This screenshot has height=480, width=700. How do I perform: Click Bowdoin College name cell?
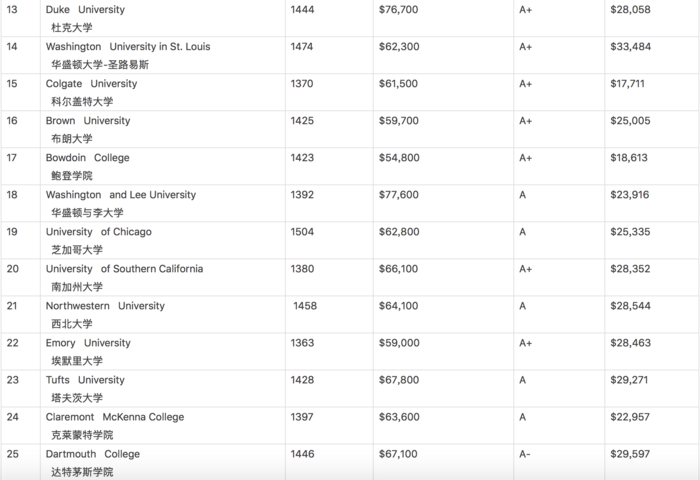coord(88,158)
